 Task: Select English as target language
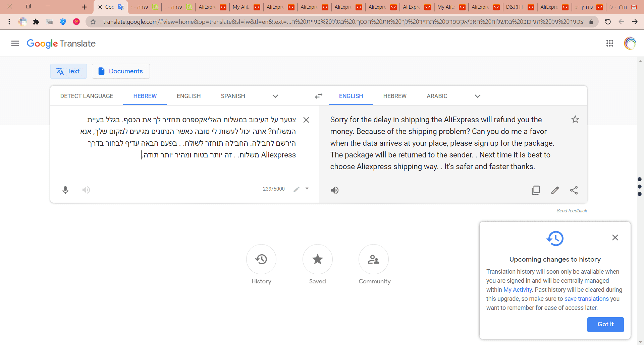click(351, 96)
